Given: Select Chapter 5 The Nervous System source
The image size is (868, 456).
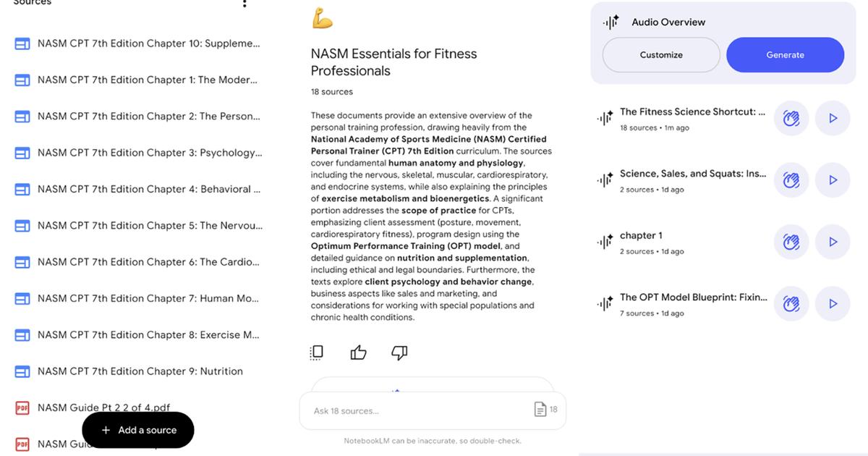Looking at the screenshot, I should click(x=149, y=225).
